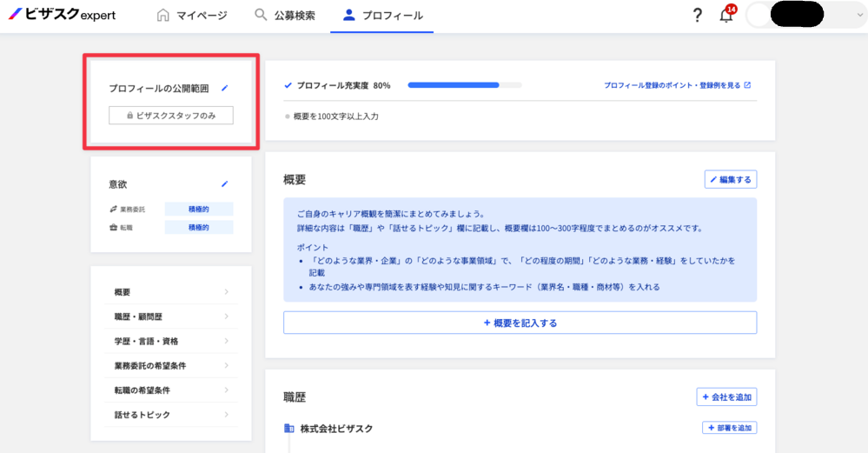Click the ビザスク expert logo
This screenshot has height=453, width=868.
point(62,15)
